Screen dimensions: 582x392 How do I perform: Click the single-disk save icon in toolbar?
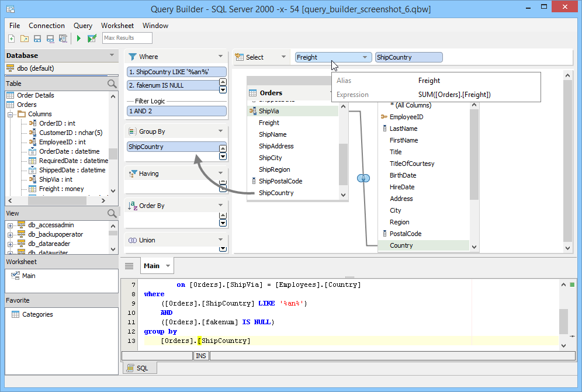pyautogui.click(x=37, y=38)
